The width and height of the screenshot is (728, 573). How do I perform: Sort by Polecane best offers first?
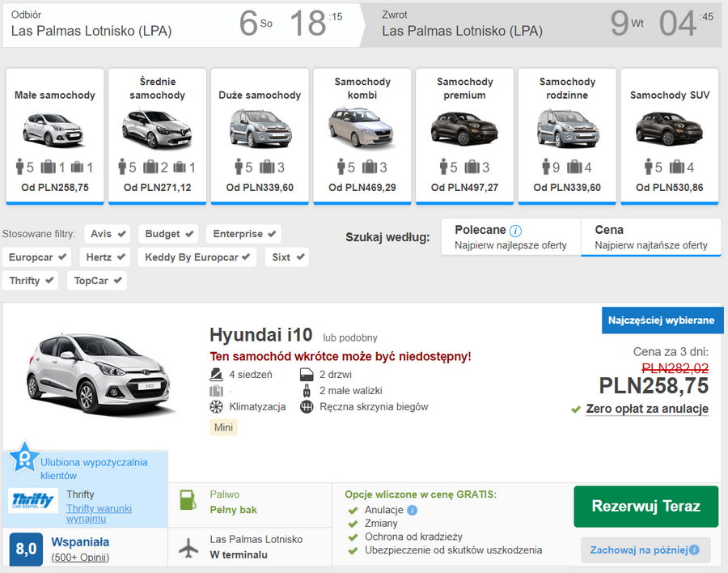tap(510, 237)
